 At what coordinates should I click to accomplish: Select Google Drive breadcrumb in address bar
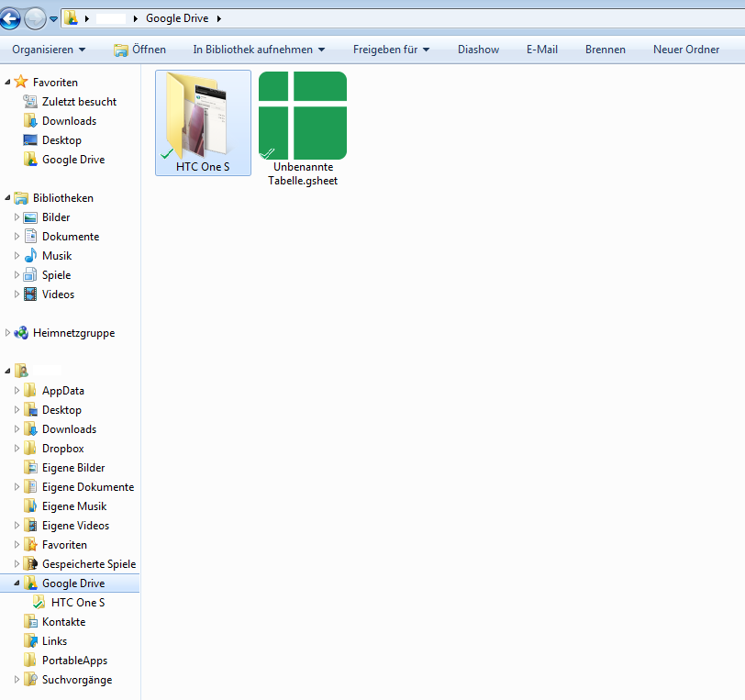pos(177,18)
